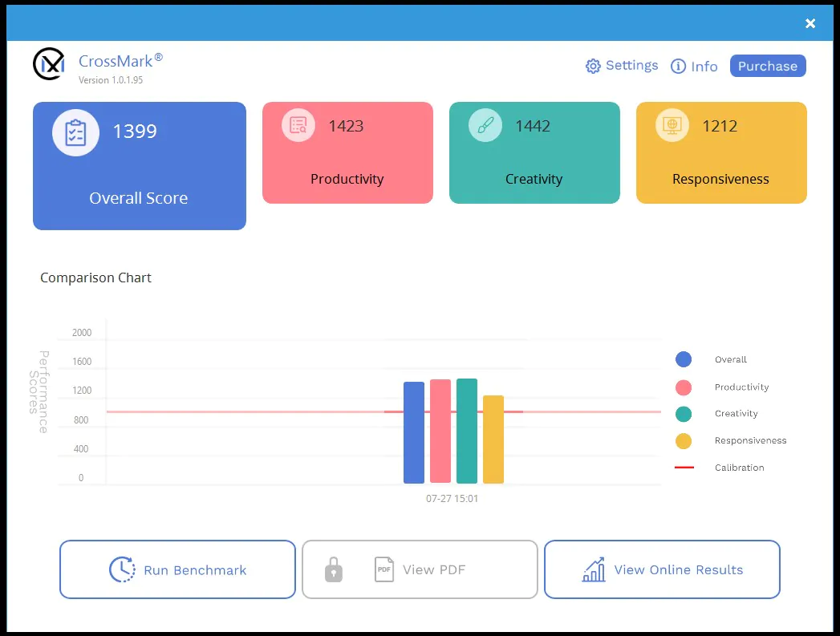Click the productivity score value 1423
The height and width of the screenshot is (636, 840).
[346, 126]
